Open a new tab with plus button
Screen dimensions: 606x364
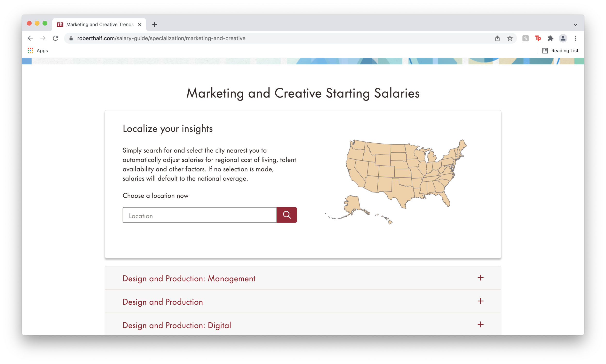click(x=154, y=24)
